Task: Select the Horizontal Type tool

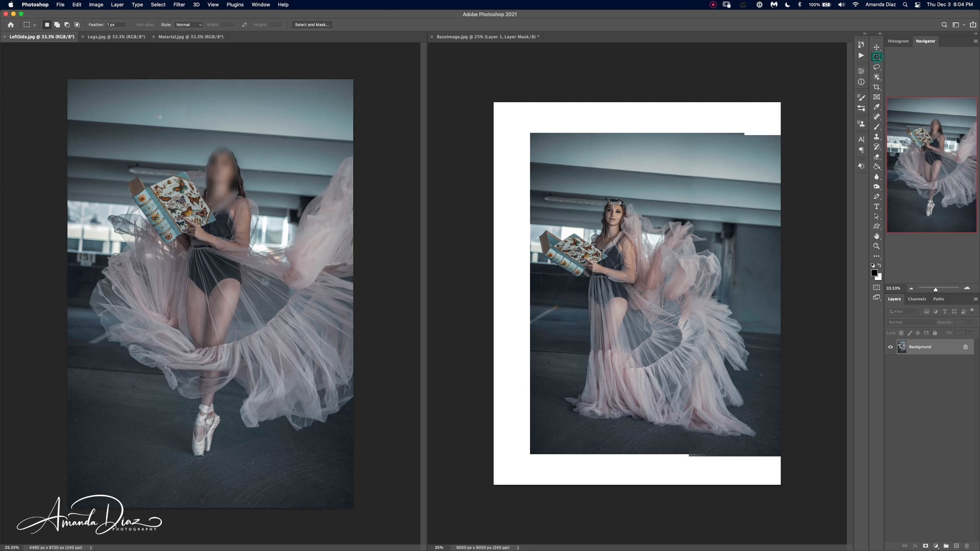Action: coord(876,207)
